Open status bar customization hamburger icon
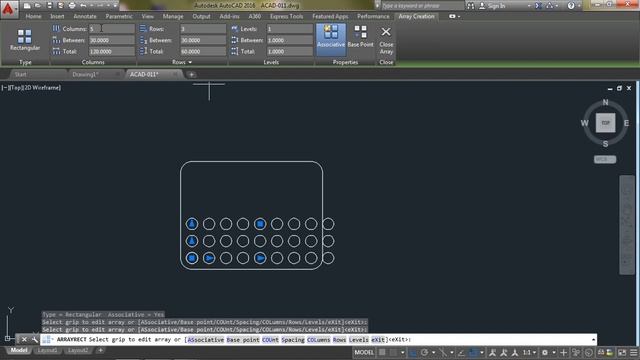The width and height of the screenshot is (640, 360). click(x=633, y=352)
